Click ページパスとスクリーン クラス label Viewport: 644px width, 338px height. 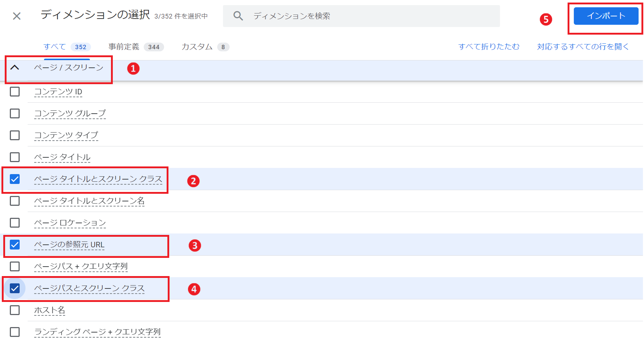[x=89, y=288]
